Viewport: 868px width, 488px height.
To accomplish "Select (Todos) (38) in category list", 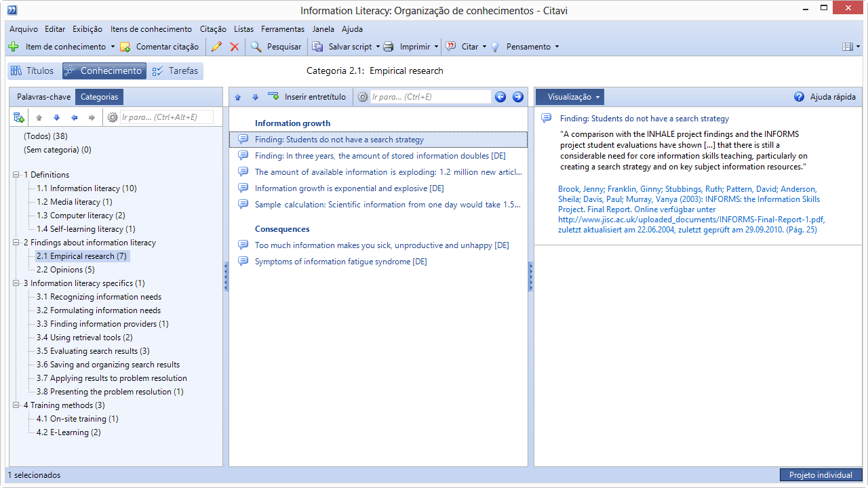I will coord(45,136).
